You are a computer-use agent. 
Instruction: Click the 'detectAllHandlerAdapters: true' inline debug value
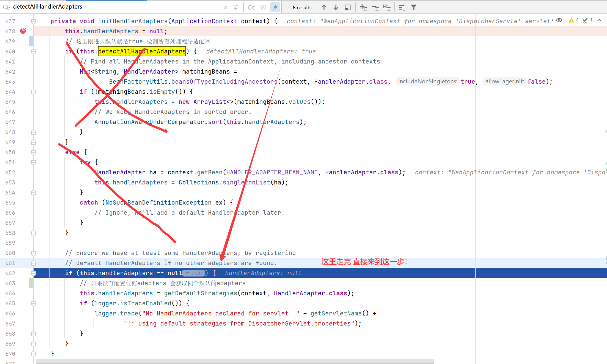261,51
